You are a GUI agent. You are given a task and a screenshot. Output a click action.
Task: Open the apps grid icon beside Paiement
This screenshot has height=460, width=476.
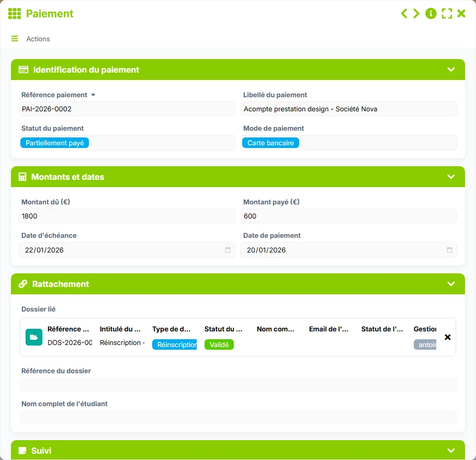[x=15, y=14]
